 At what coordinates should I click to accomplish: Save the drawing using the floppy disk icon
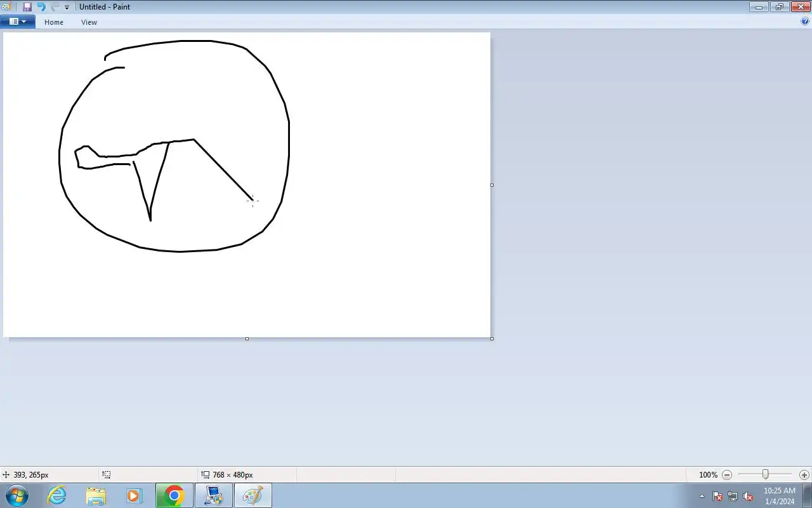(27, 7)
